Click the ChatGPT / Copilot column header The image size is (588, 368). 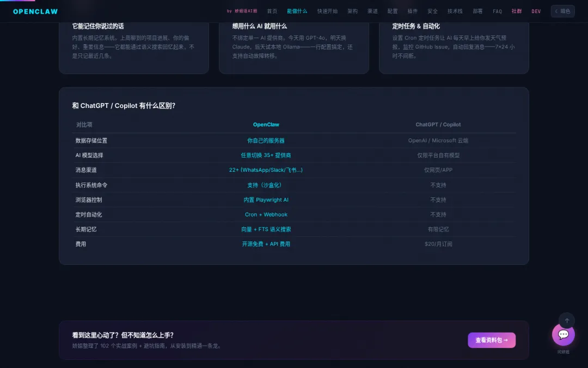pyautogui.click(x=438, y=125)
